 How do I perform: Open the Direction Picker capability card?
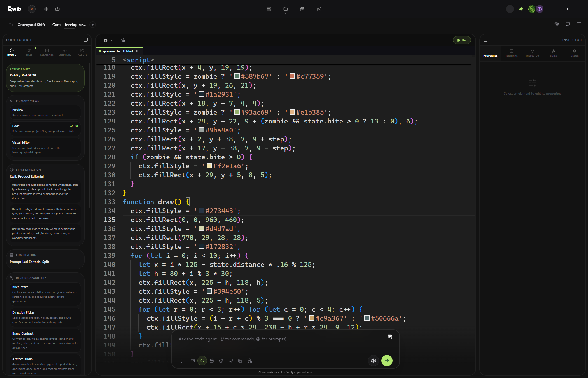point(45,317)
